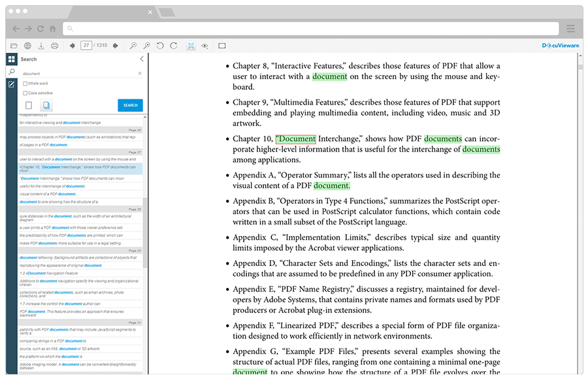This screenshot has width=588, height=379.
Task: Select result 'document reflowing: Background artifacts'
Action: 80,258
